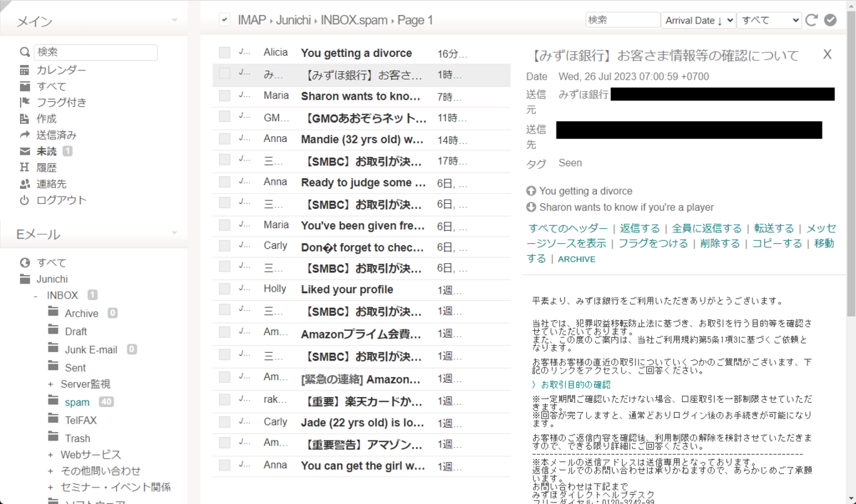The image size is (856, 504).
Task: Click the down-arrow icon before Sharon wants to know
Action: point(531,207)
